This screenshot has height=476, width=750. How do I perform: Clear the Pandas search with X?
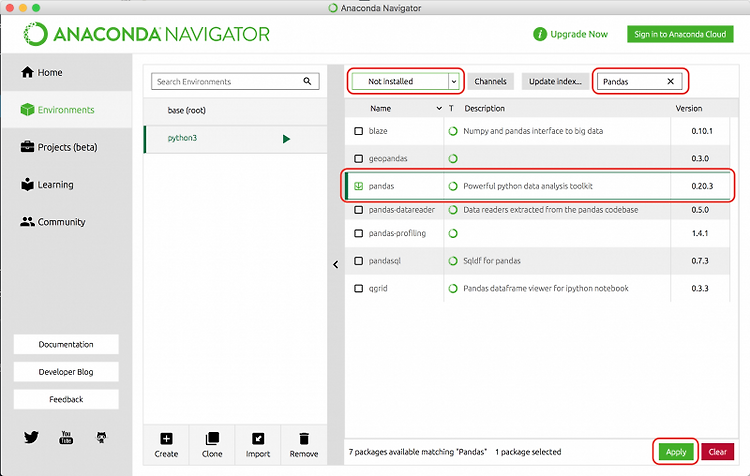[671, 81]
